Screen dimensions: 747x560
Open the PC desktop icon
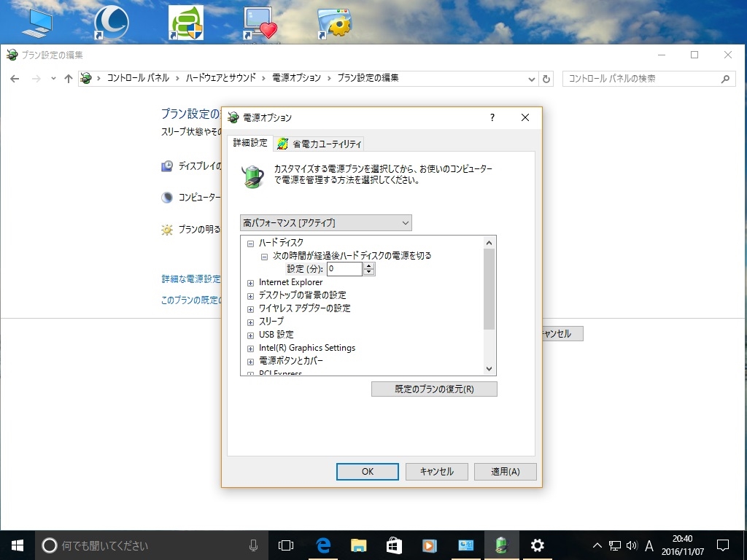click(x=36, y=23)
